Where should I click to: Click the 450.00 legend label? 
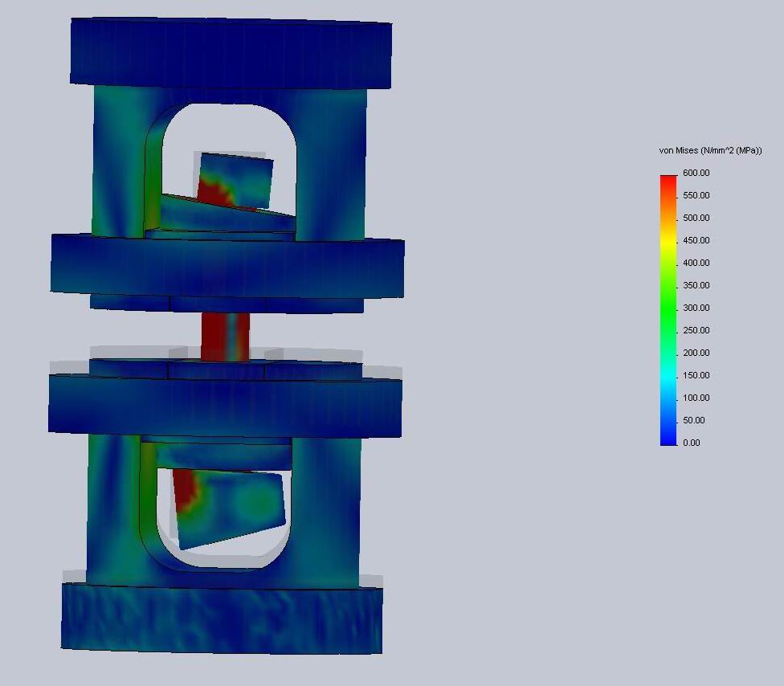tap(696, 241)
